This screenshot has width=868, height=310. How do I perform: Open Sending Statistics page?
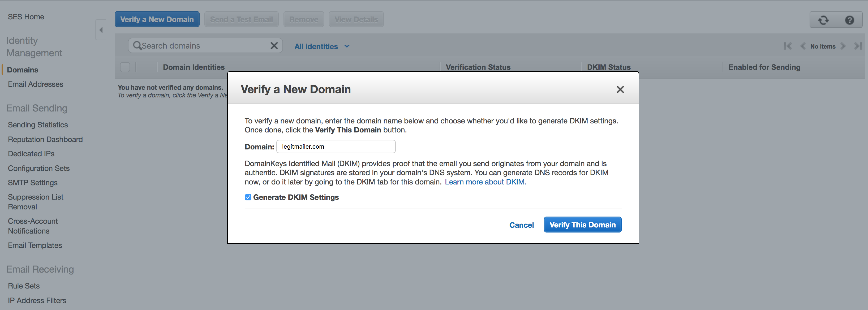[x=38, y=125]
